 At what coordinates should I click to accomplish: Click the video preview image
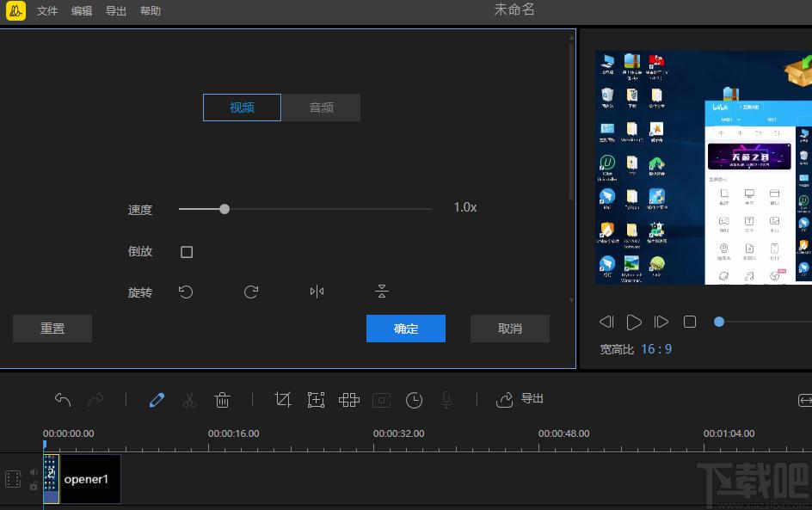coord(704,167)
